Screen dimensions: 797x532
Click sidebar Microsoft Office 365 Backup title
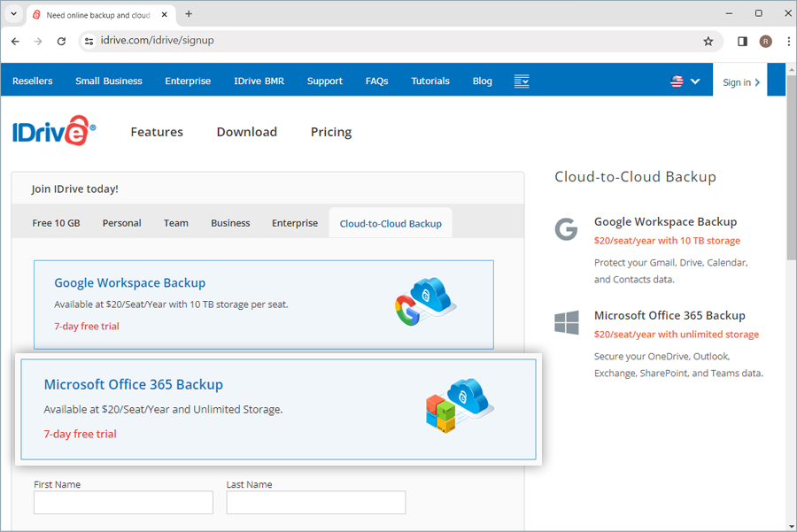tap(669, 315)
